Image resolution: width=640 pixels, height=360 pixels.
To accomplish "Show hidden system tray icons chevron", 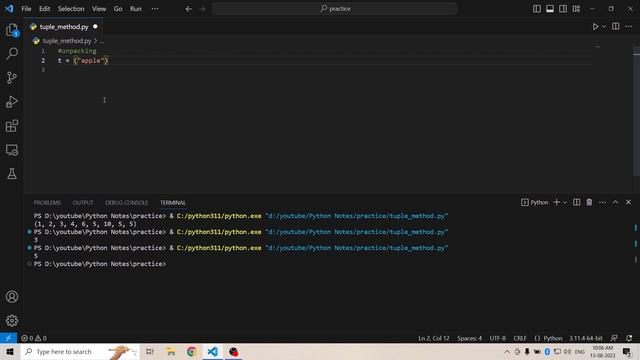I will click(x=507, y=351).
